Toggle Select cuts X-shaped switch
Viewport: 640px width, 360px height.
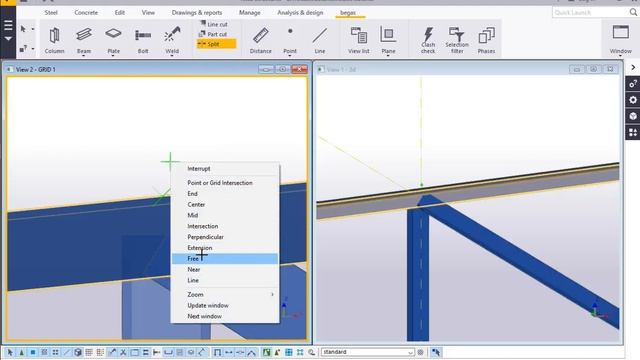click(123, 352)
